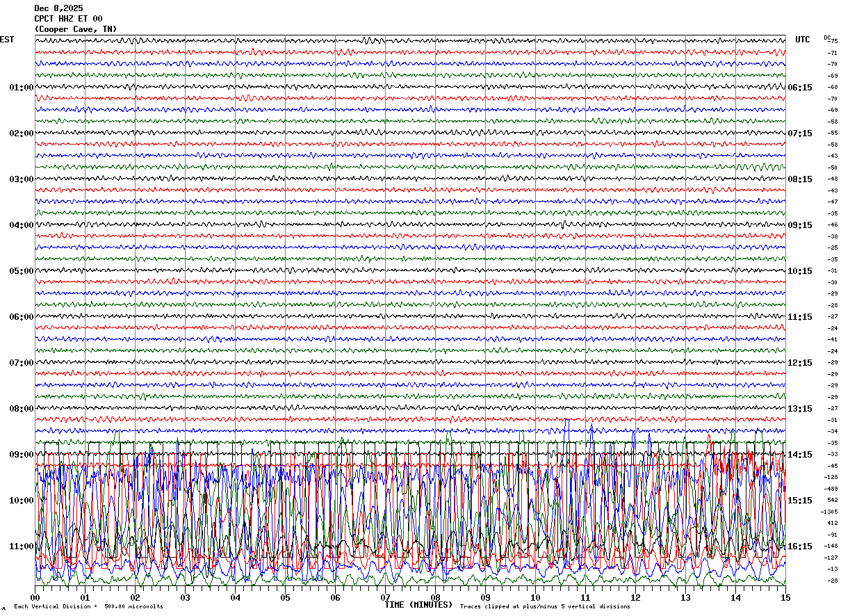
Task: Click minute 01 on the time axis
Action: (x=85, y=598)
